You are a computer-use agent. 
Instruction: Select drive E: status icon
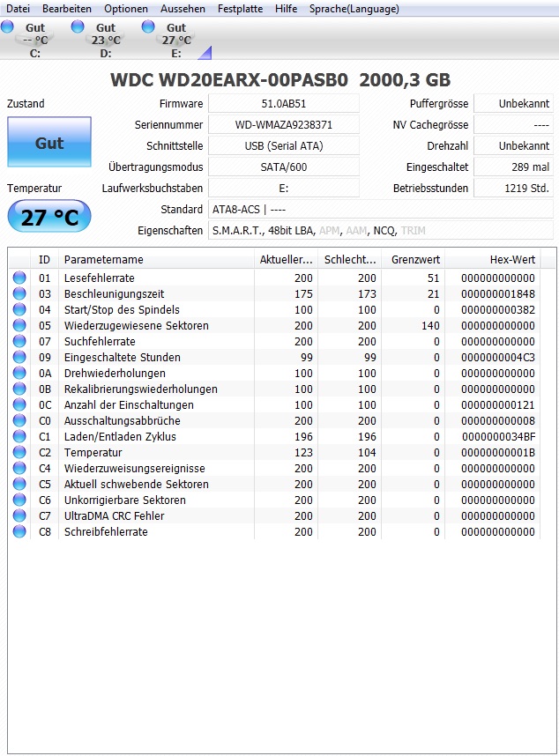tap(148, 26)
